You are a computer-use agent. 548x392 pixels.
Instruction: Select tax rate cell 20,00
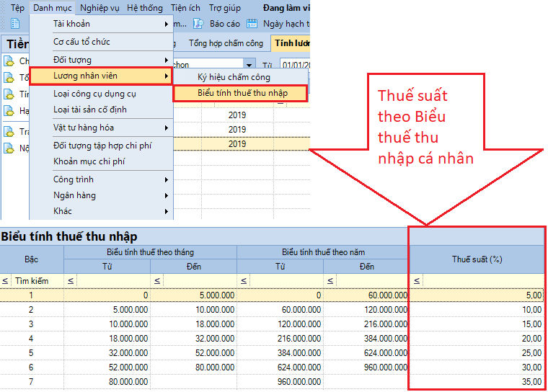477,339
